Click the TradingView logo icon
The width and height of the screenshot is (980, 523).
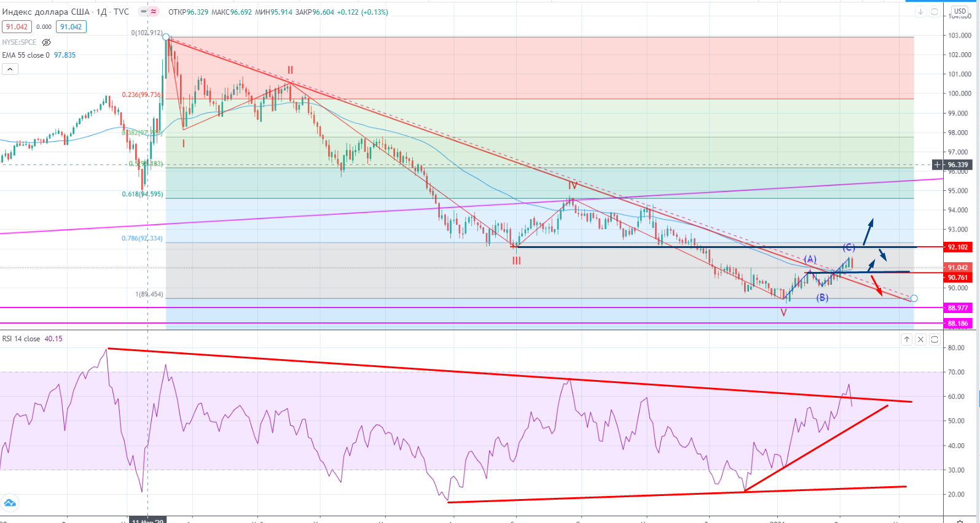pos(9,503)
